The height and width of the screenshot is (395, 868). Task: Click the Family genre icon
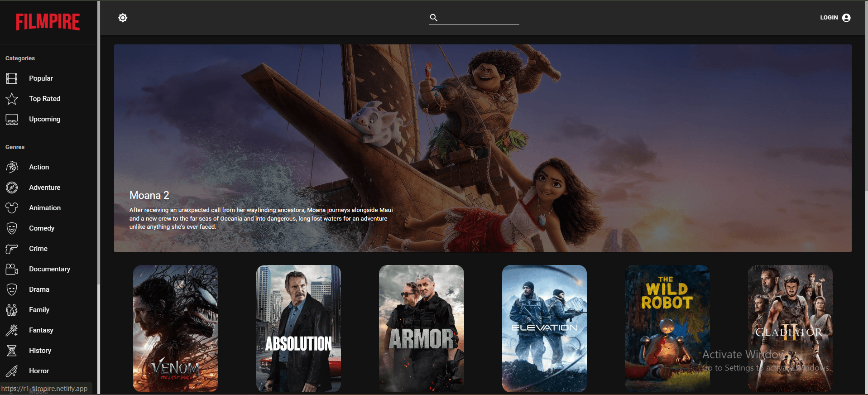pyautogui.click(x=12, y=310)
